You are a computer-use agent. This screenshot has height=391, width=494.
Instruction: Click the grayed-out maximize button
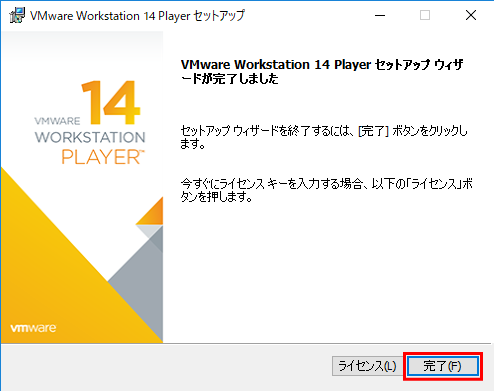click(x=425, y=15)
